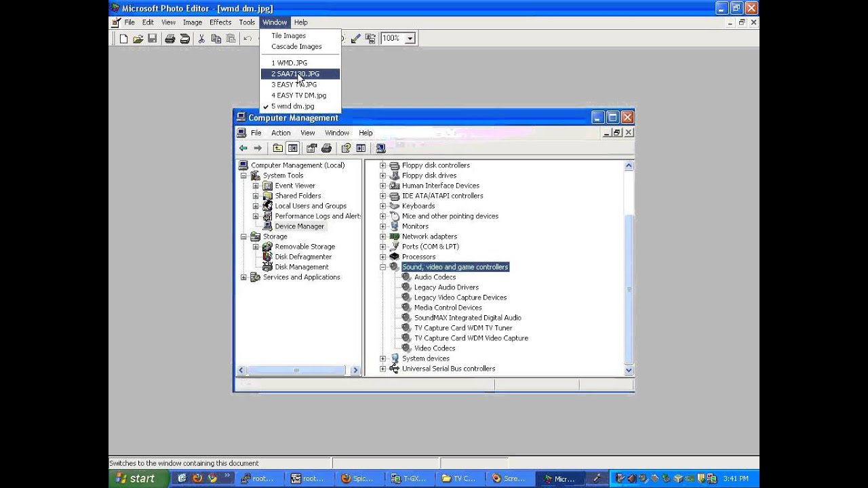The height and width of the screenshot is (488, 868).
Task: Click the New document icon in Photo Editor toolbar
Action: point(123,39)
